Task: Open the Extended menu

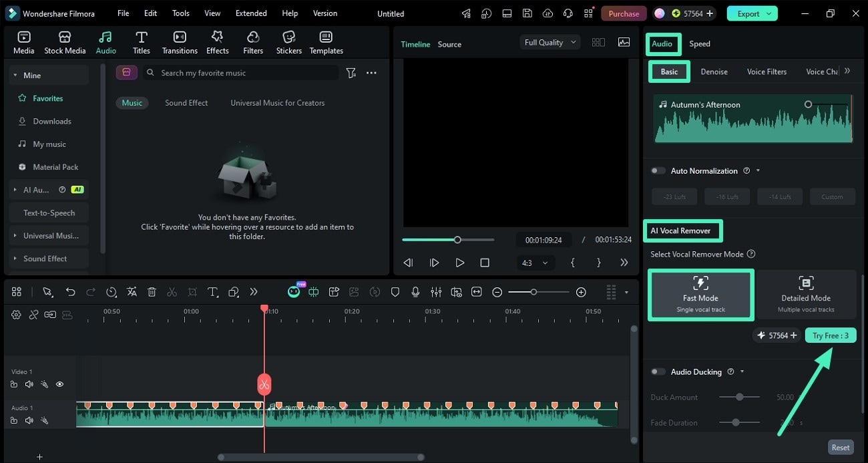Action: pos(251,13)
